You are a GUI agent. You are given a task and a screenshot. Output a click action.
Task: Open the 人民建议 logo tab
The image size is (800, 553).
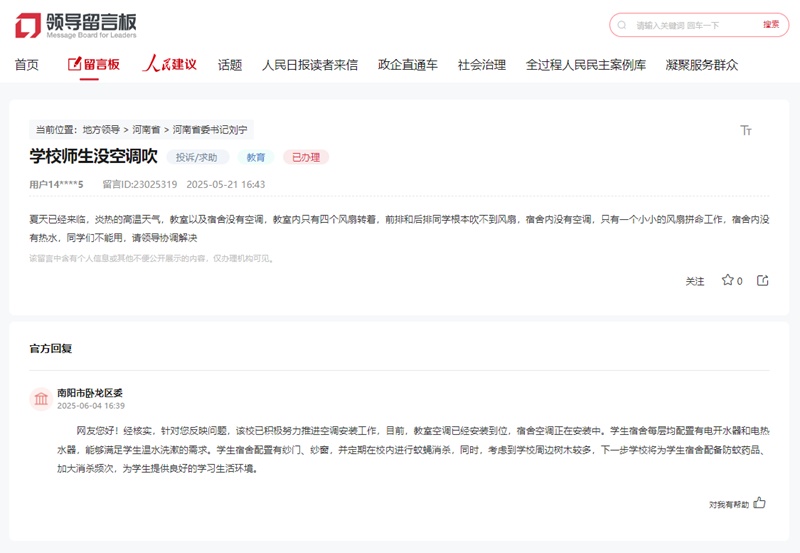coord(169,65)
